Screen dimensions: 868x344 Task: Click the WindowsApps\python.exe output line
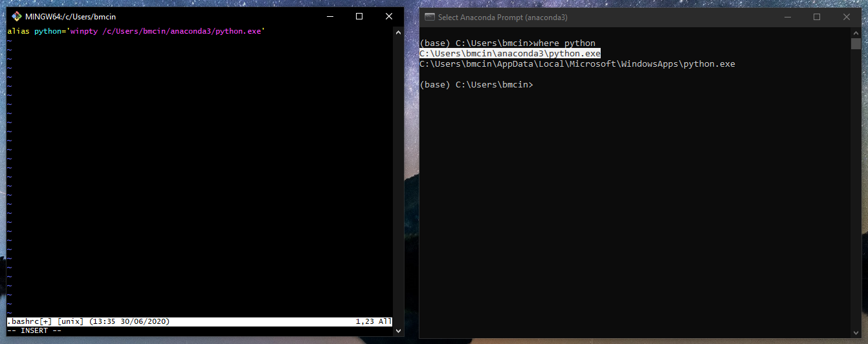tap(577, 64)
